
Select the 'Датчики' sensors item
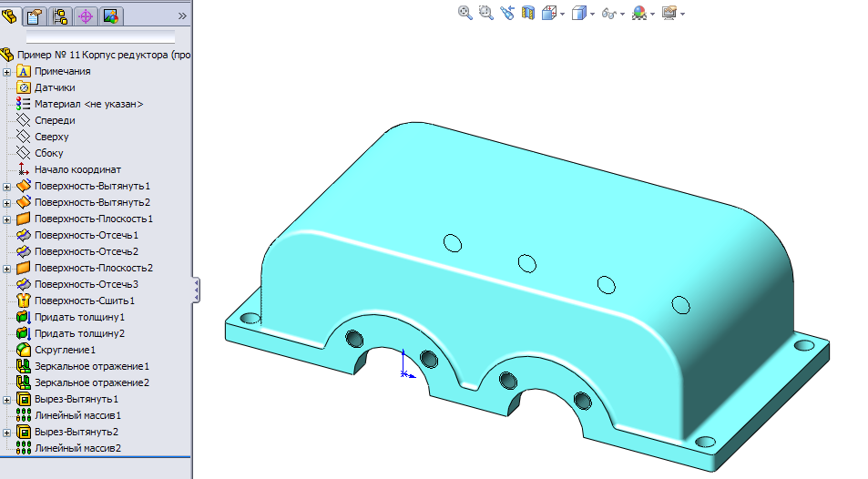coord(55,87)
